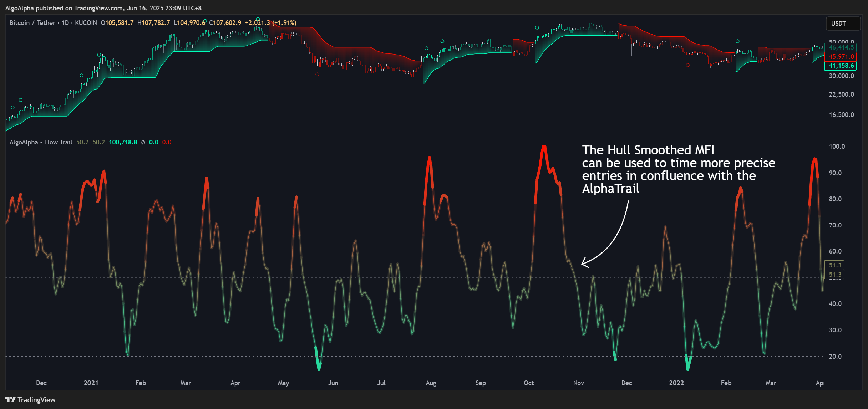Click the 40.0 oscillator scale label
This screenshot has width=868, height=409.
835,304
